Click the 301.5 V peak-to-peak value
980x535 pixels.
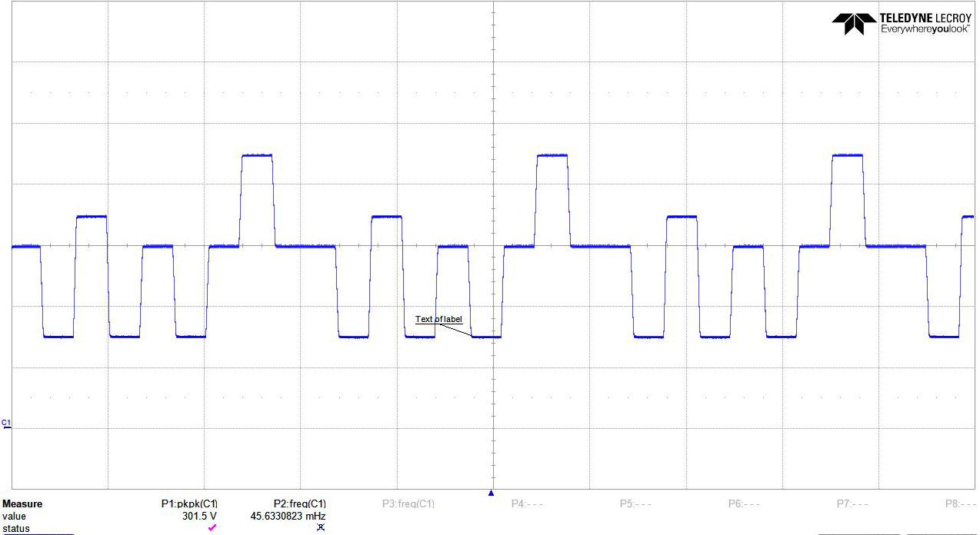tap(200, 516)
